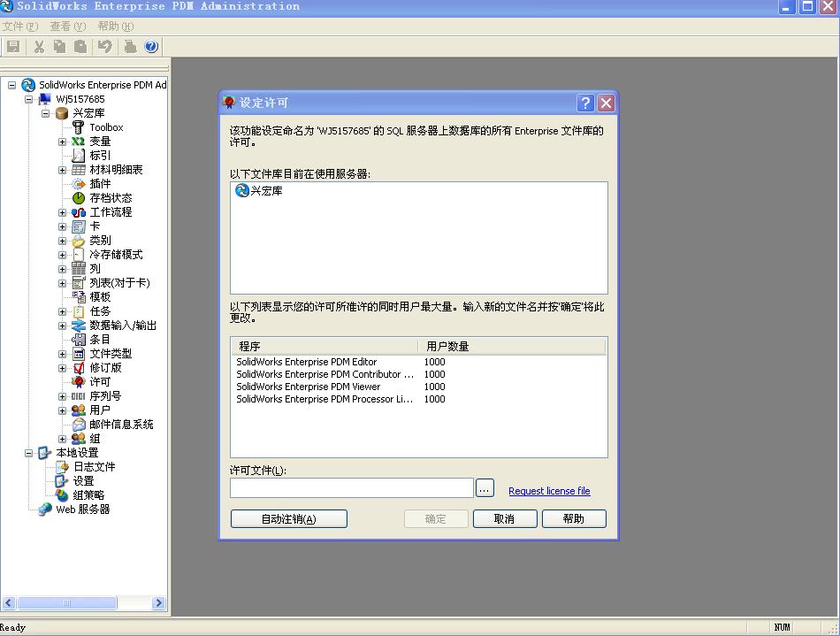The image size is (840, 636).
Task: Expand the 工作流程 tree node
Action: 62,212
